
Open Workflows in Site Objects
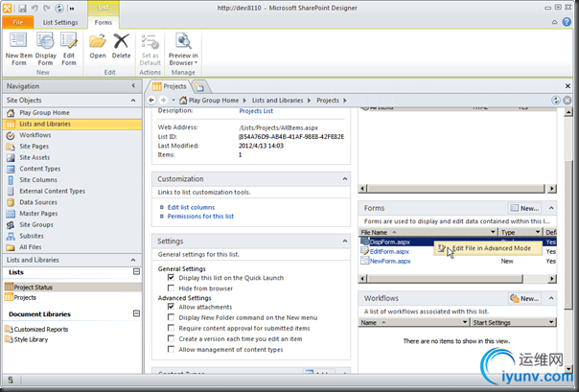pyautogui.click(x=35, y=135)
